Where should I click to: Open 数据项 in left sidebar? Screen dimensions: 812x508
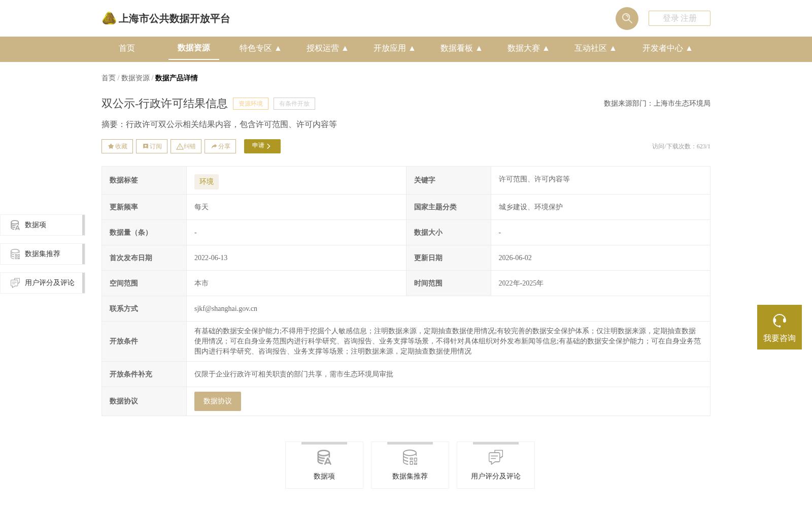coord(43,225)
